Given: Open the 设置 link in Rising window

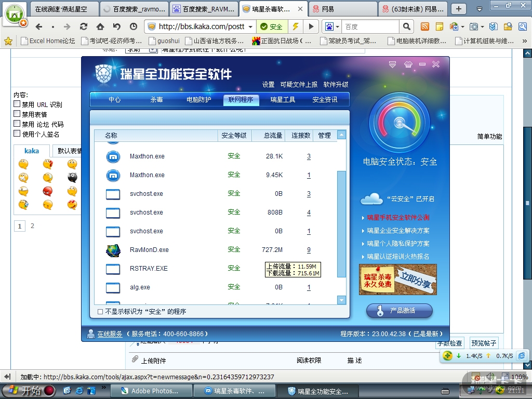Looking at the screenshot, I should (268, 85).
